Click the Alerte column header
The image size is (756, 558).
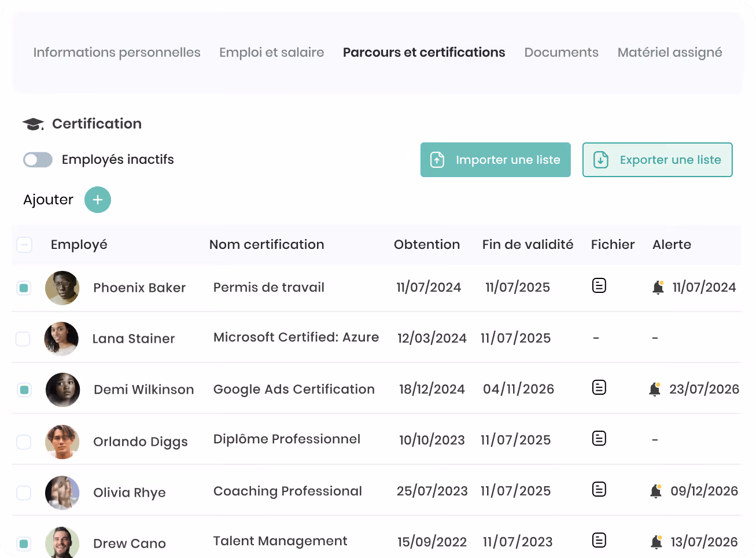tap(672, 245)
